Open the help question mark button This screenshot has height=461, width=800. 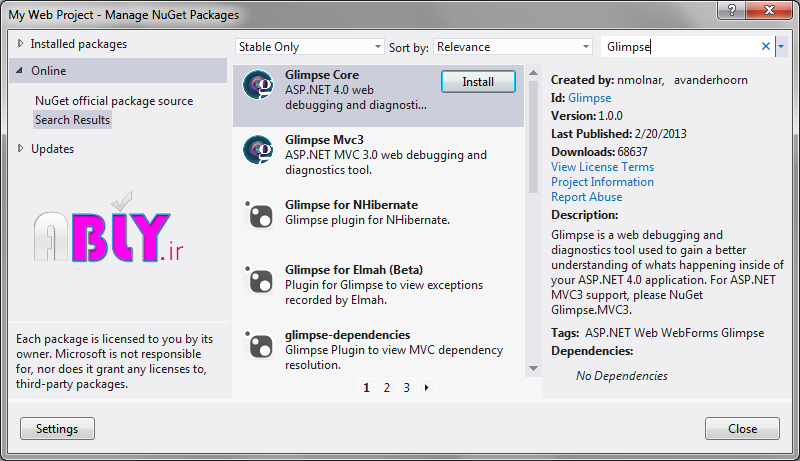(x=732, y=10)
